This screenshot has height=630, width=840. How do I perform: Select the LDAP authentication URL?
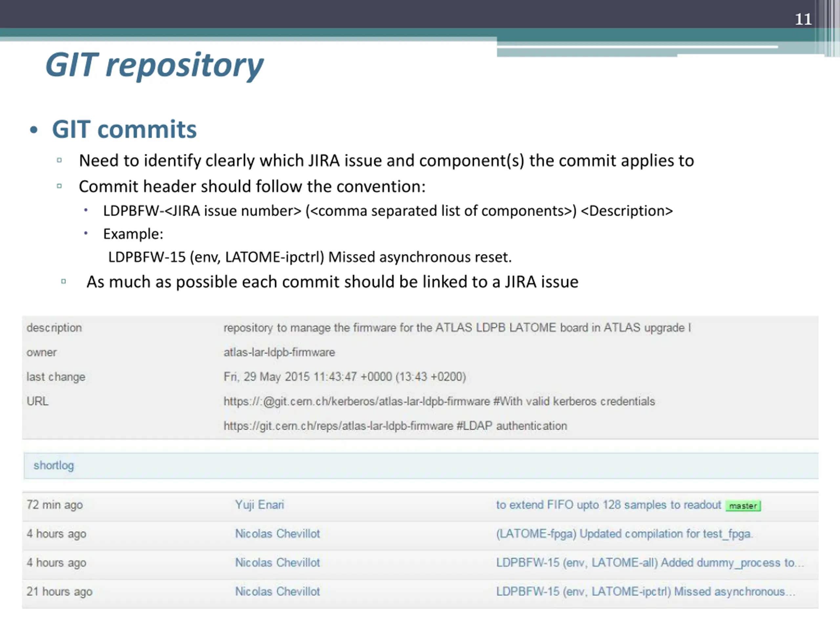point(395,426)
